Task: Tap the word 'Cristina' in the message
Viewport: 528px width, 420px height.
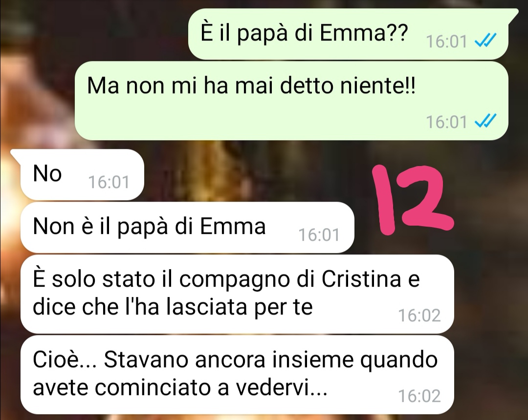Action: (361, 279)
